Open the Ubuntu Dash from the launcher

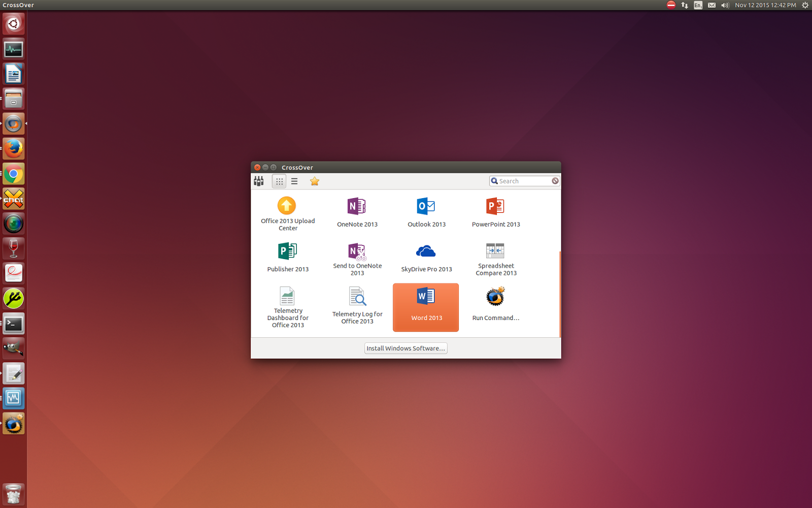(14, 24)
